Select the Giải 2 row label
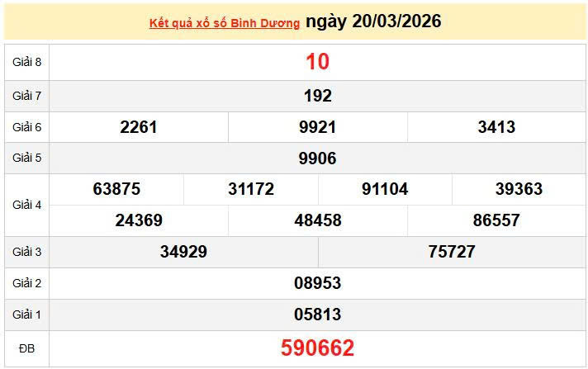Viewport: 588px width, 369px height. 26,283
